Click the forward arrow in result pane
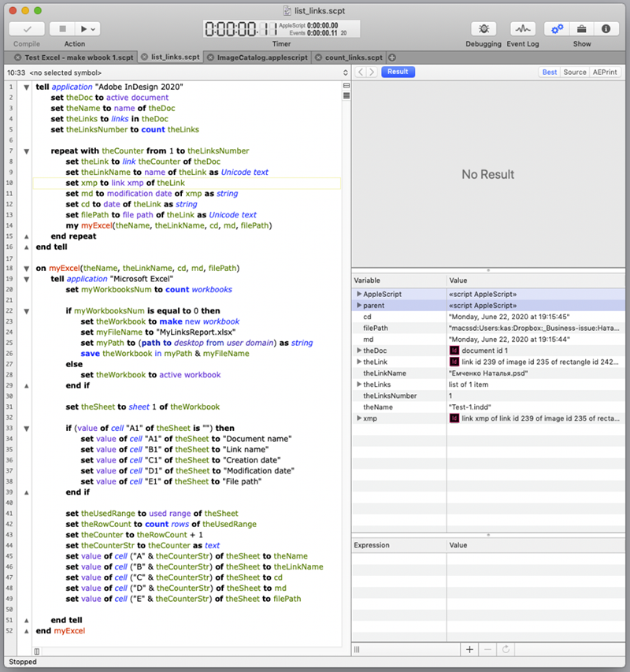 coord(372,72)
